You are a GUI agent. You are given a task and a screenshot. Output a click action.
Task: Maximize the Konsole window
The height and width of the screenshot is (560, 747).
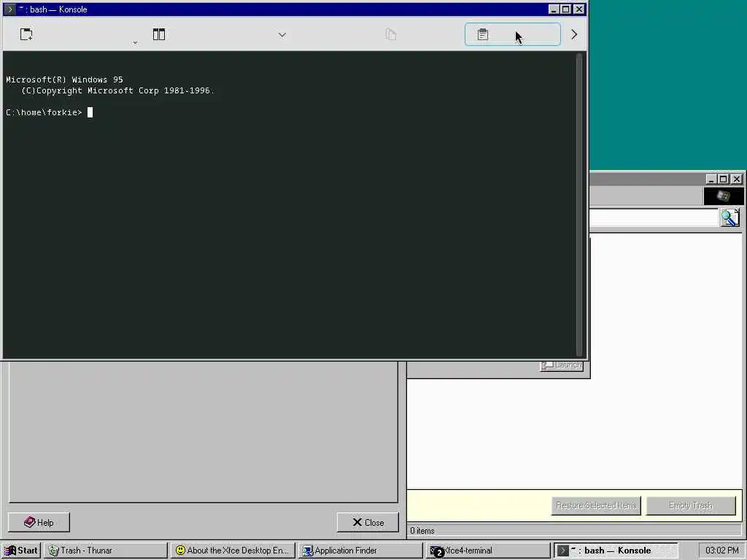[565, 9]
